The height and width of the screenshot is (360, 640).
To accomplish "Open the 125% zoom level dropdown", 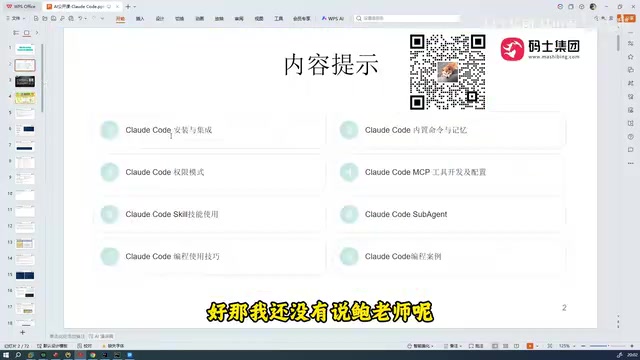I will tap(567, 346).
